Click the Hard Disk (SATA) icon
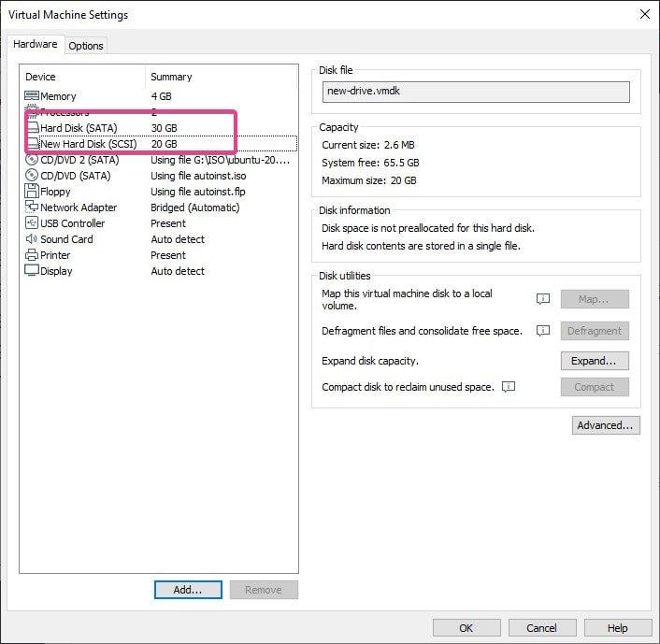 coord(32,128)
